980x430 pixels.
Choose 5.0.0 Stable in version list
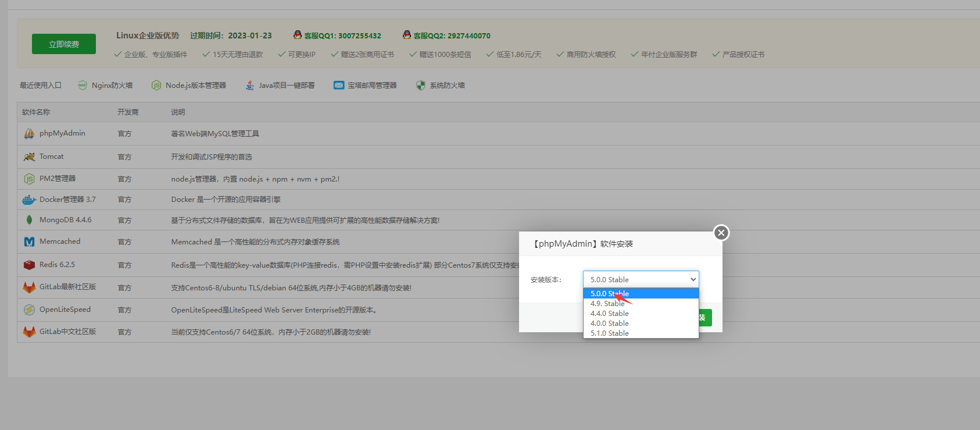click(x=641, y=293)
